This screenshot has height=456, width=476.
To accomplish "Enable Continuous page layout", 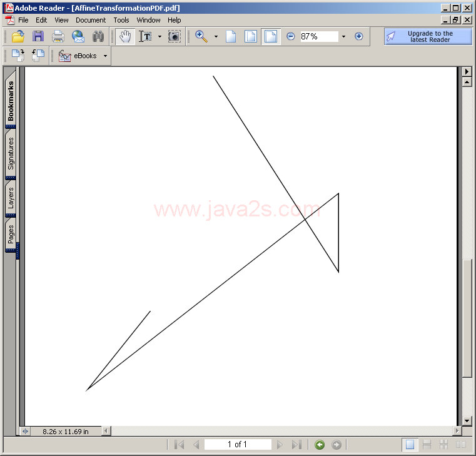I will click(x=427, y=445).
